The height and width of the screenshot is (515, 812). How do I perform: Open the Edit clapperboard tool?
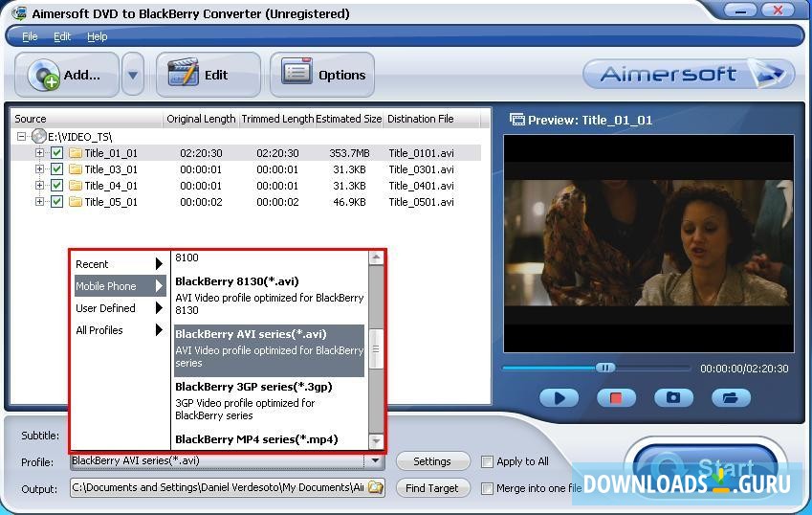[x=208, y=75]
